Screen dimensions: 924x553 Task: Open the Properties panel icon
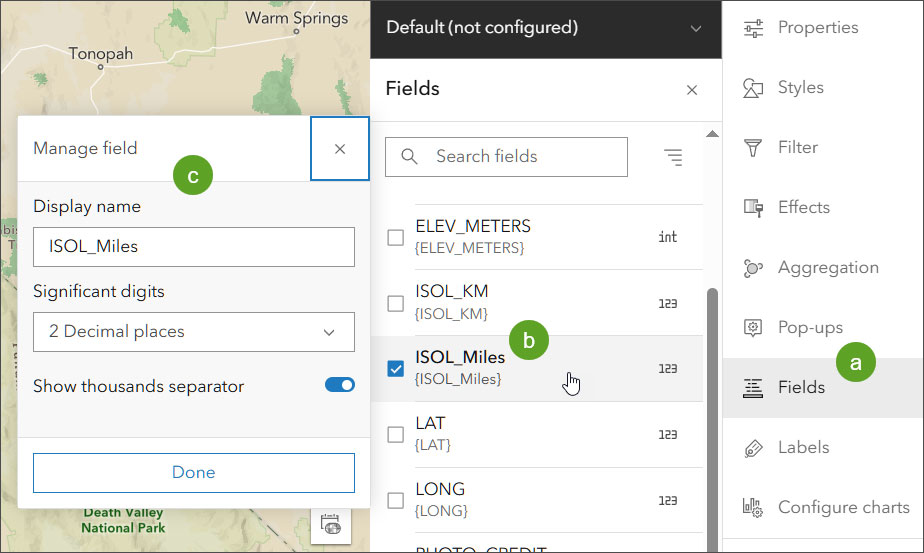click(x=754, y=28)
